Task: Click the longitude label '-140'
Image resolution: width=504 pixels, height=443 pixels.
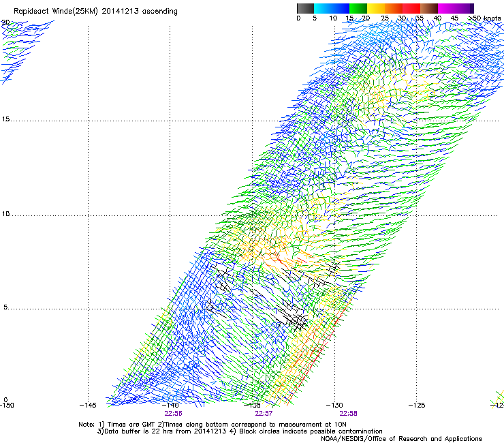Action: point(170,405)
